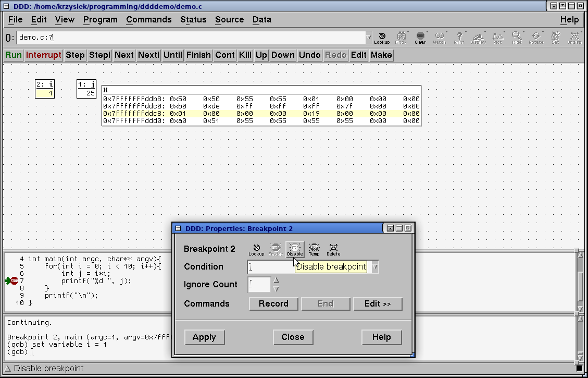Click the Up command button
588x378 pixels.
tap(261, 55)
